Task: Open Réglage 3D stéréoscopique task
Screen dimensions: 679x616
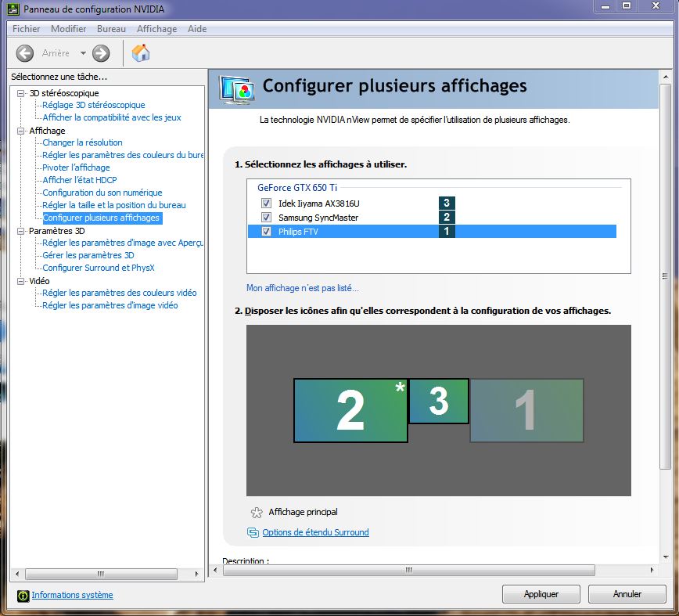Action: point(94,105)
